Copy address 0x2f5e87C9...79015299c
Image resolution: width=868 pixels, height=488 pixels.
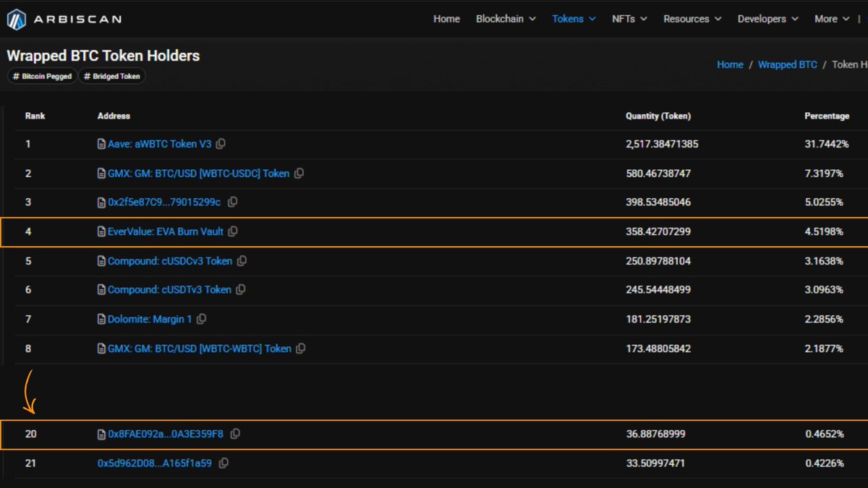[232, 202]
